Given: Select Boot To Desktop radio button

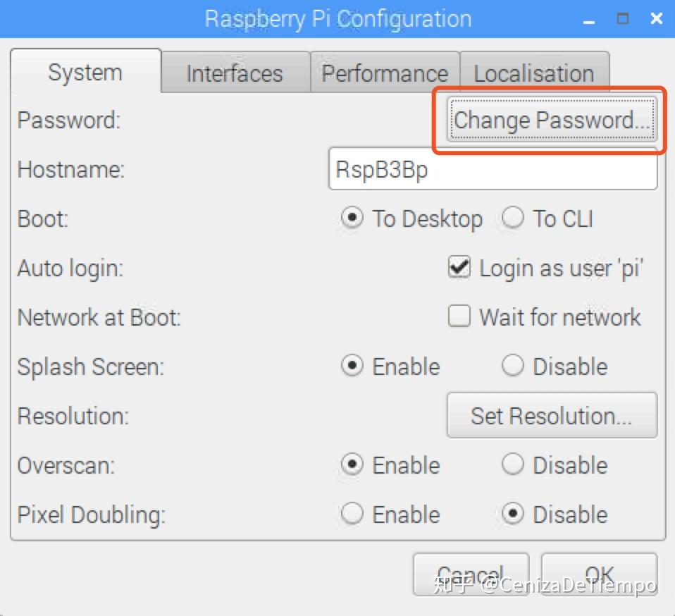Looking at the screenshot, I should pyautogui.click(x=352, y=218).
